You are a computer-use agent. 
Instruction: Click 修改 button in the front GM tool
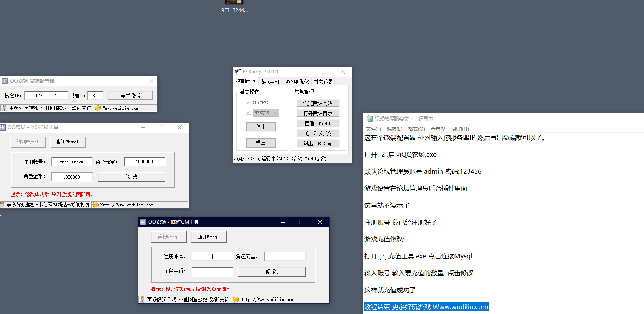(272, 272)
